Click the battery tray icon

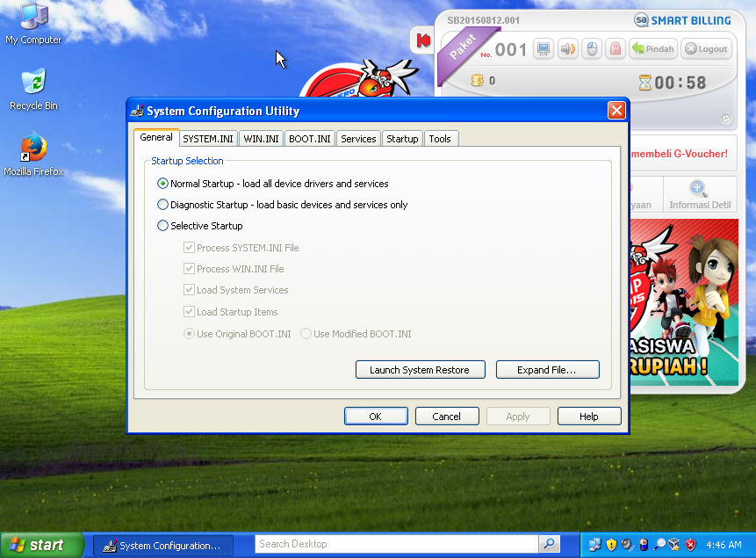[x=644, y=545]
